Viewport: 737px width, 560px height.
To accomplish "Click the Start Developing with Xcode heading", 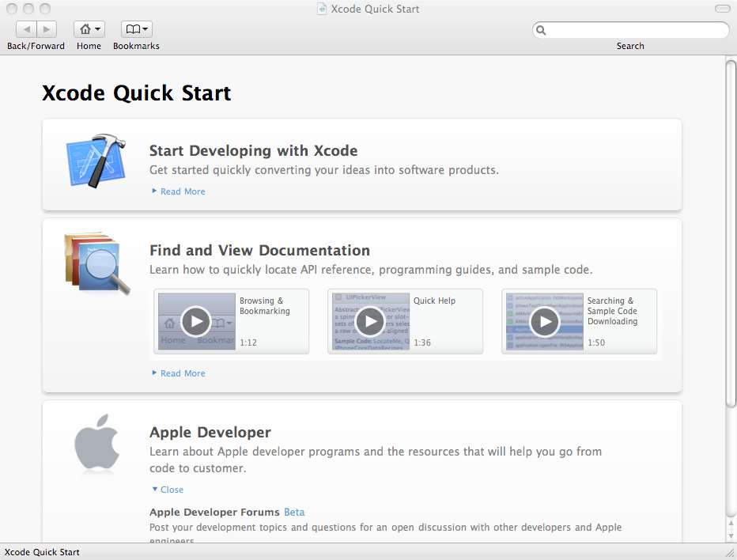I will (x=253, y=150).
